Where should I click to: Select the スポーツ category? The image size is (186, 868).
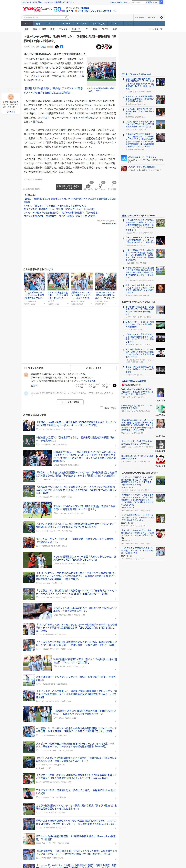tap(76, 29)
